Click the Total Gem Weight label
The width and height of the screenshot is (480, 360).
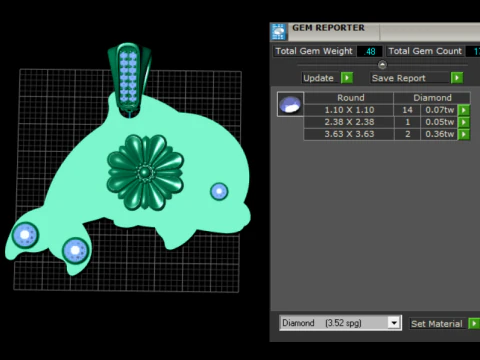tap(314, 51)
